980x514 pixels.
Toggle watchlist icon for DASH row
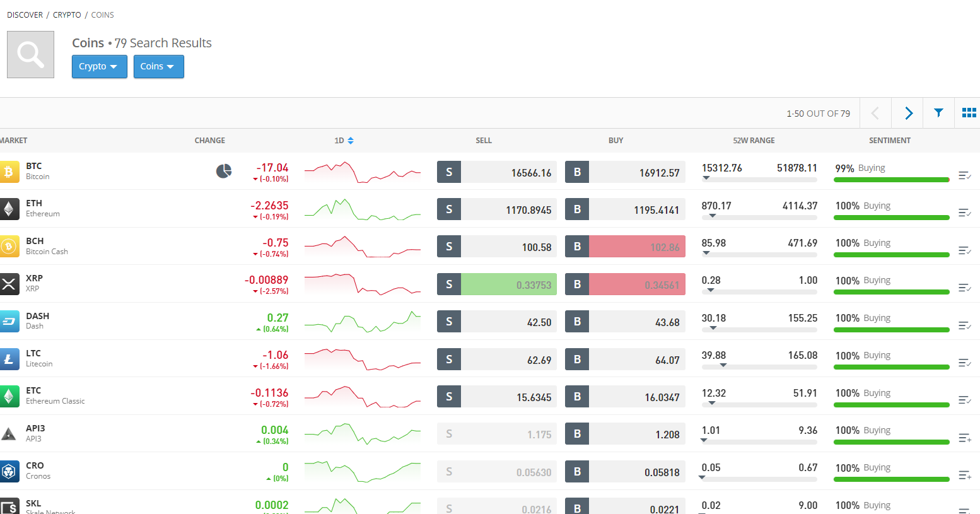click(x=964, y=325)
